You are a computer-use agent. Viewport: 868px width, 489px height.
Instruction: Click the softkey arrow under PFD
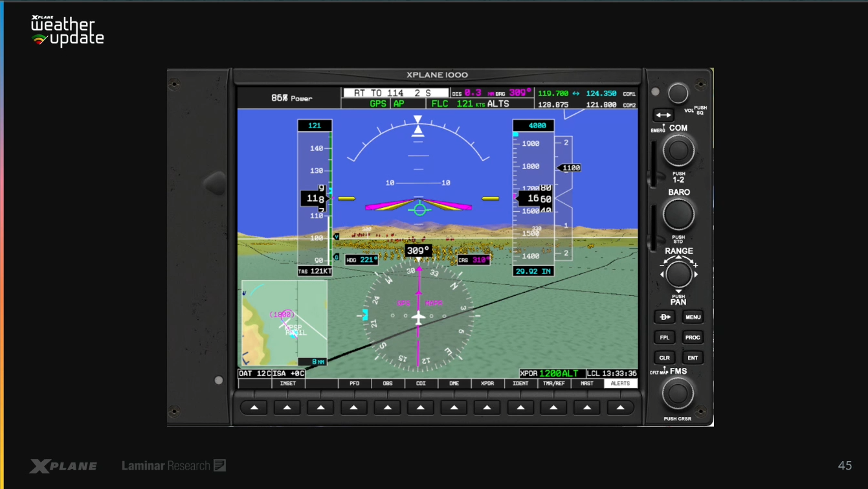point(354,407)
